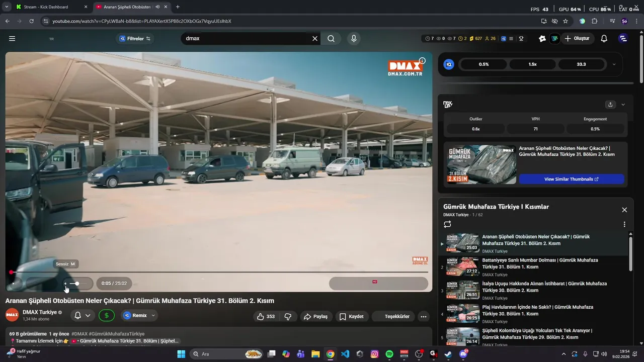Open Windows Start menu
Viewport: 644px width, 362px height.
coord(181,354)
